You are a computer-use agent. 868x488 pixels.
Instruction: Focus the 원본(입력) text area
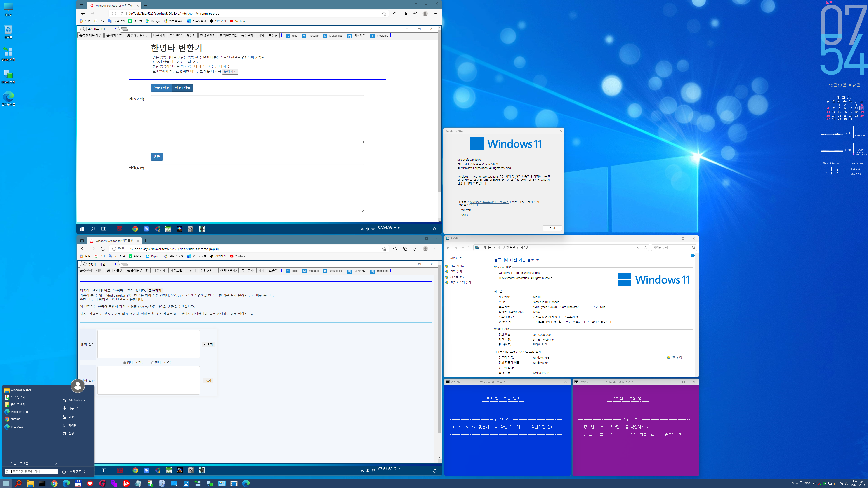(257, 119)
